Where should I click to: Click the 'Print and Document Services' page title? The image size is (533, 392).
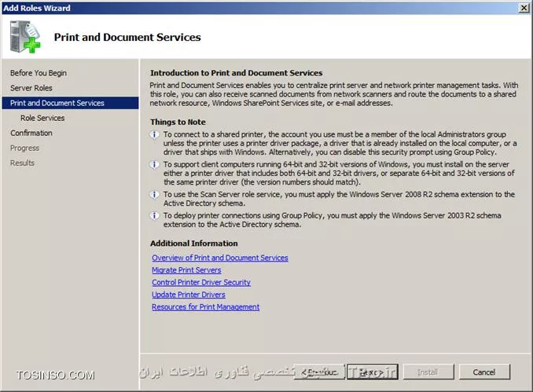coord(127,37)
